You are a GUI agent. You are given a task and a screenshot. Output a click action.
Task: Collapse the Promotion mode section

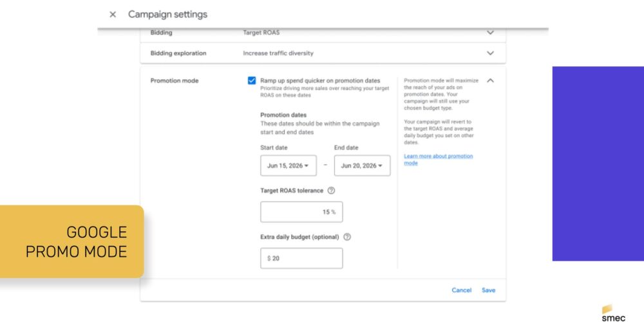pyautogui.click(x=490, y=80)
